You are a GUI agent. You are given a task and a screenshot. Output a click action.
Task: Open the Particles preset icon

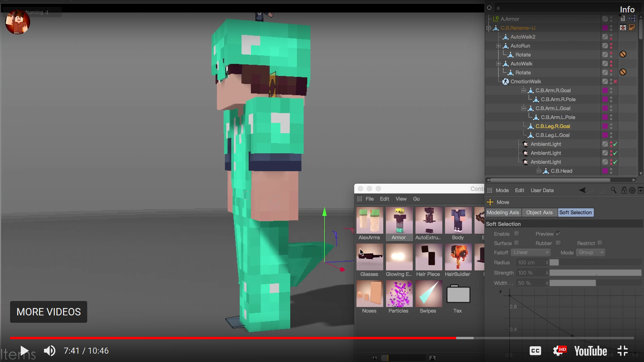point(399,294)
